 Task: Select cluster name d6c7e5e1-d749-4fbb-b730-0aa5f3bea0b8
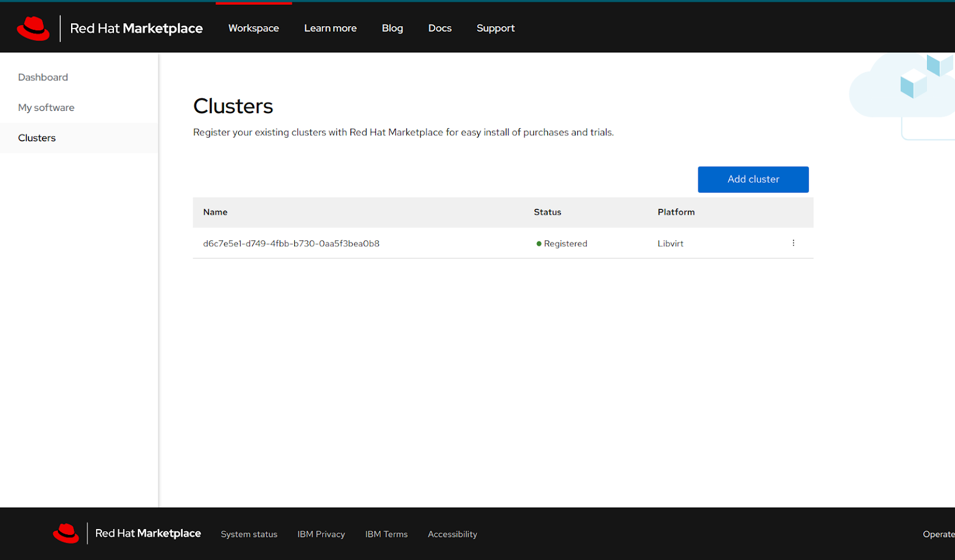(291, 243)
